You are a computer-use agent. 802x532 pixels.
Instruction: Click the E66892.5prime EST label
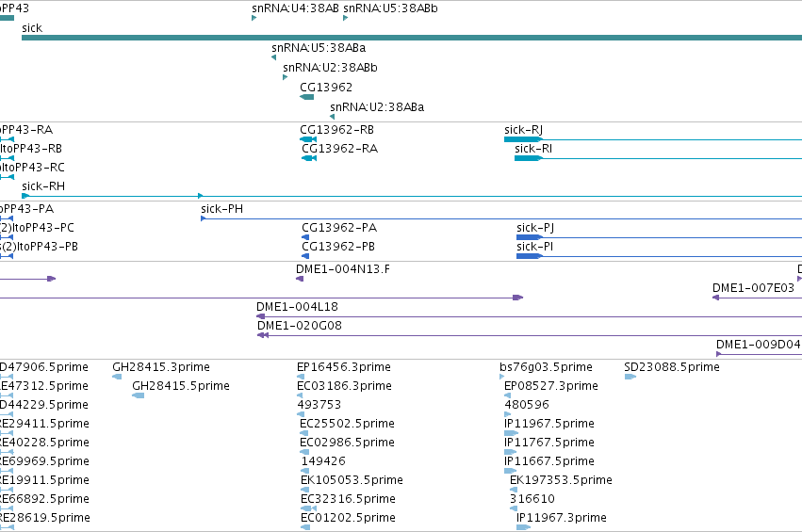click(x=44, y=499)
